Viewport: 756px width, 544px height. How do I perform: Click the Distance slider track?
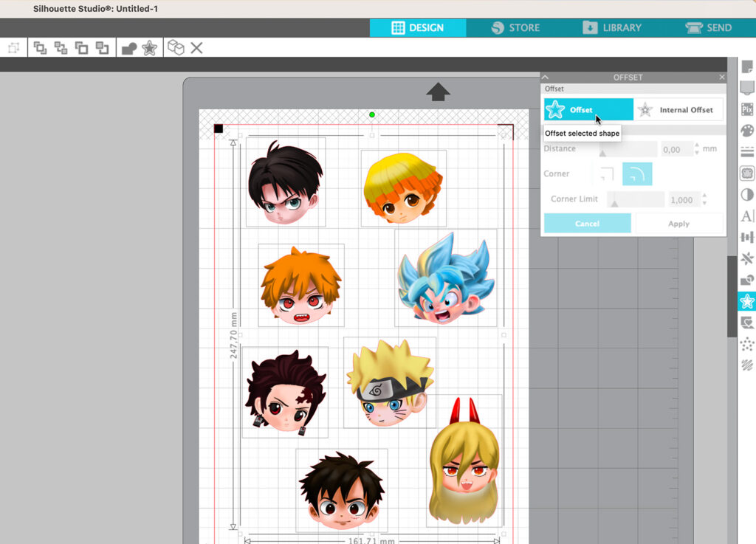628,150
